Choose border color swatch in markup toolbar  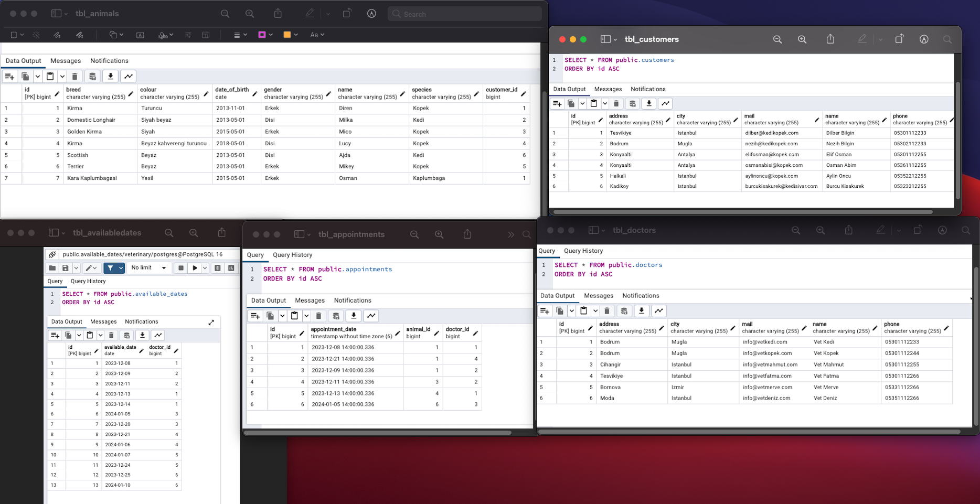[x=262, y=35]
